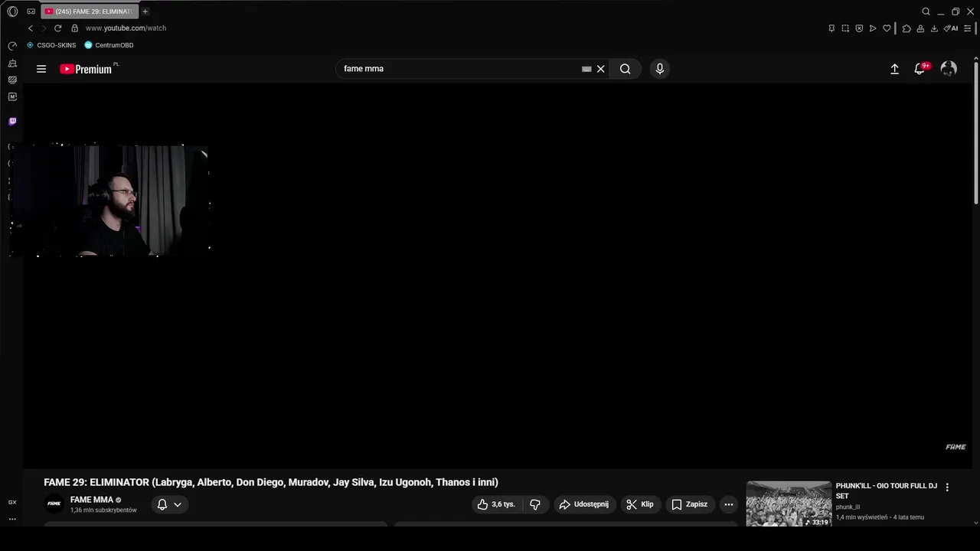Go forward to the next page

[44, 28]
